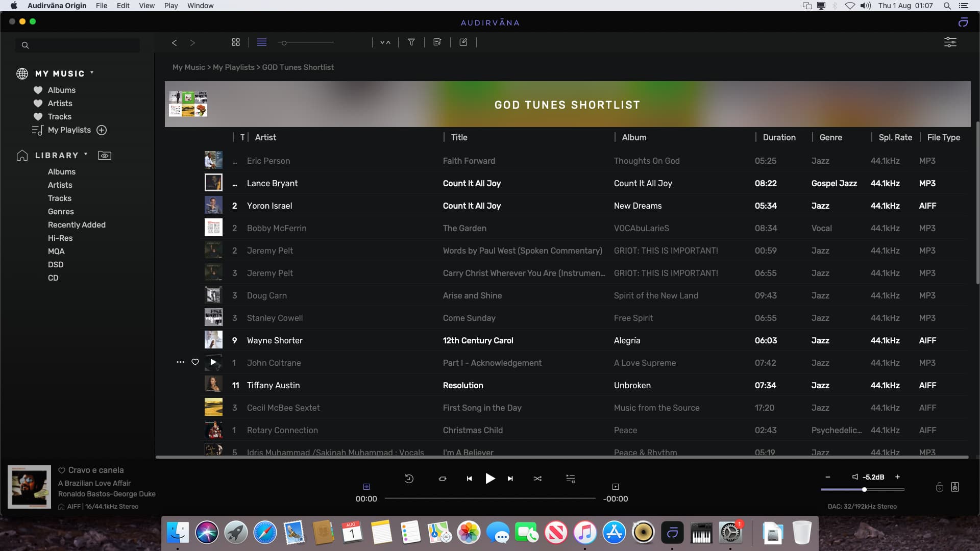Open the filter funnel icon
Viewport: 980px width, 551px height.
[x=411, y=42]
